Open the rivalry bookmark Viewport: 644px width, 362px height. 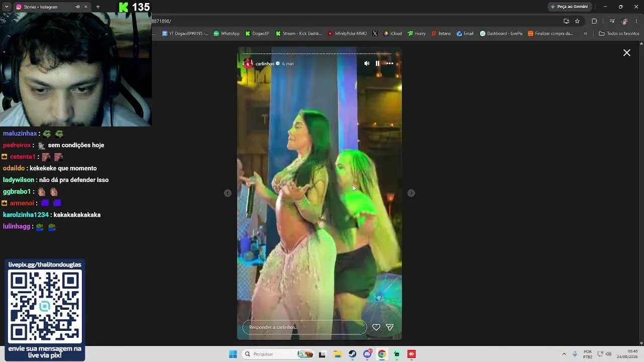[417, 34]
